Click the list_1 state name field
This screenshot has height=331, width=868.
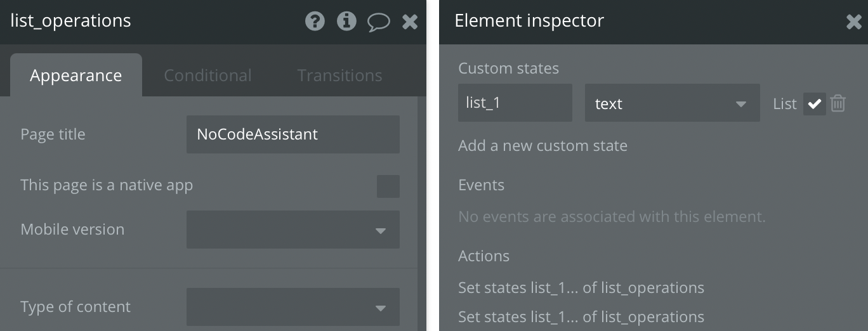tap(515, 103)
